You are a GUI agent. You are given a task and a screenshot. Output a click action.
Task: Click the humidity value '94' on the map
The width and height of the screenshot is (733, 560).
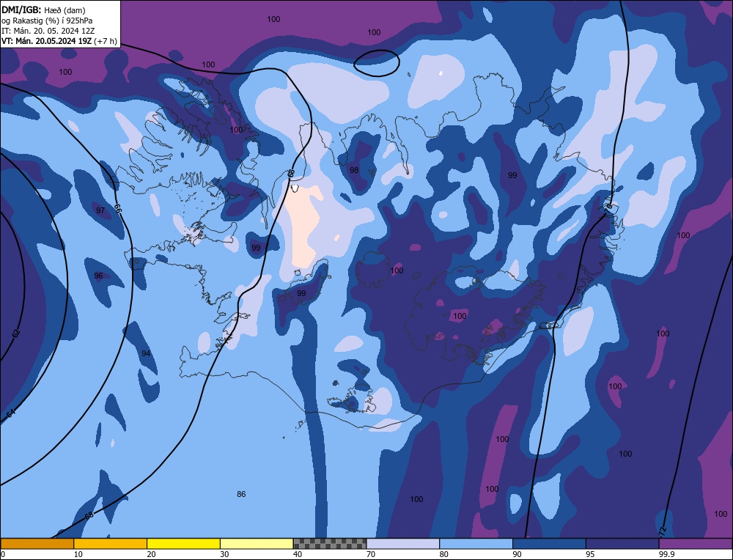coord(146,353)
